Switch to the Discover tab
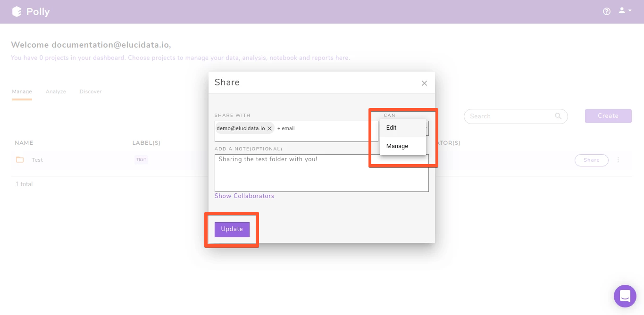 click(x=90, y=91)
